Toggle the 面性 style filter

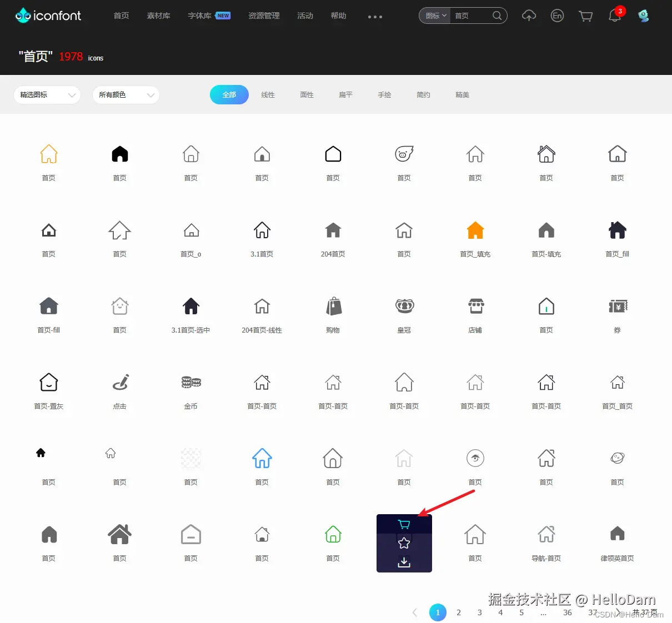pyautogui.click(x=307, y=94)
